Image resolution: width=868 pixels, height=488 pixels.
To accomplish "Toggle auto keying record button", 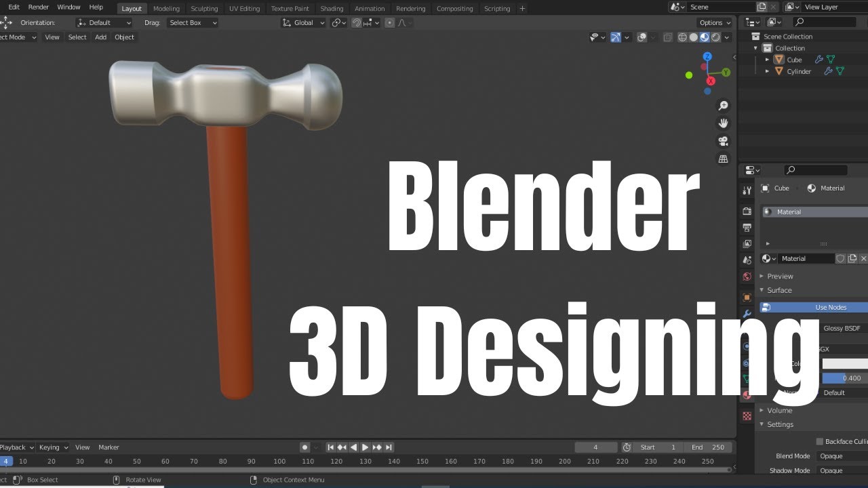I will click(x=305, y=447).
